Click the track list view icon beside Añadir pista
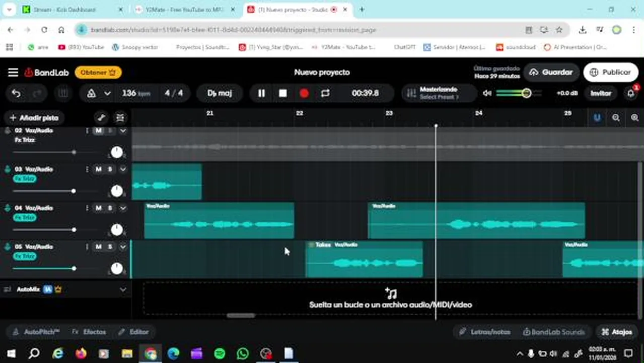Image resolution: width=644 pixels, height=363 pixels. click(120, 118)
